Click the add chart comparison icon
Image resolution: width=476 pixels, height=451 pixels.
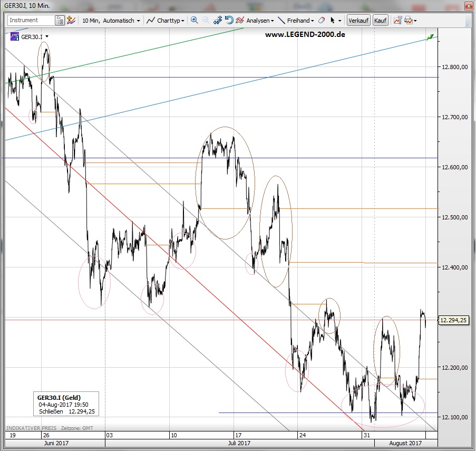tap(71, 20)
